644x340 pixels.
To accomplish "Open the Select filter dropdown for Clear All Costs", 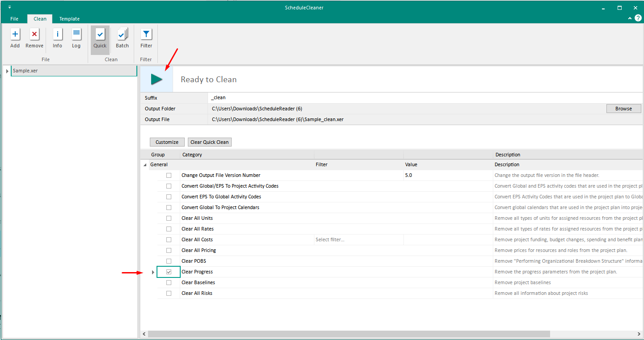I will pos(359,239).
